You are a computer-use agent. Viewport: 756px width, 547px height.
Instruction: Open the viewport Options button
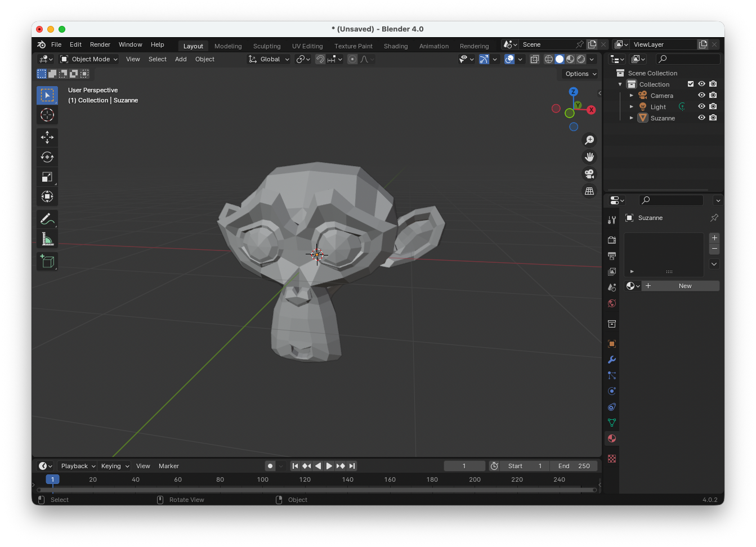tap(580, 74)
